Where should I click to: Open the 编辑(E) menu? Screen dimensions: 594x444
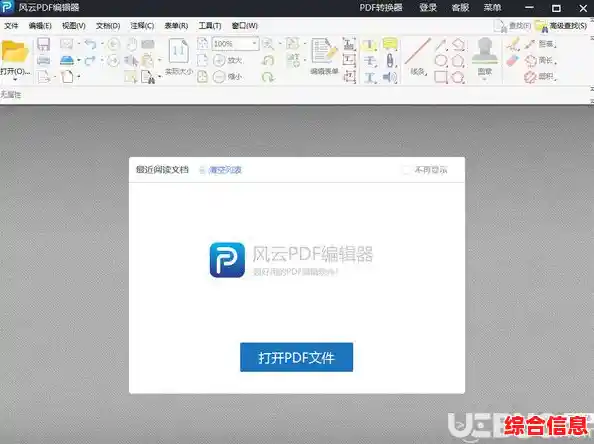tap(40, 26)
